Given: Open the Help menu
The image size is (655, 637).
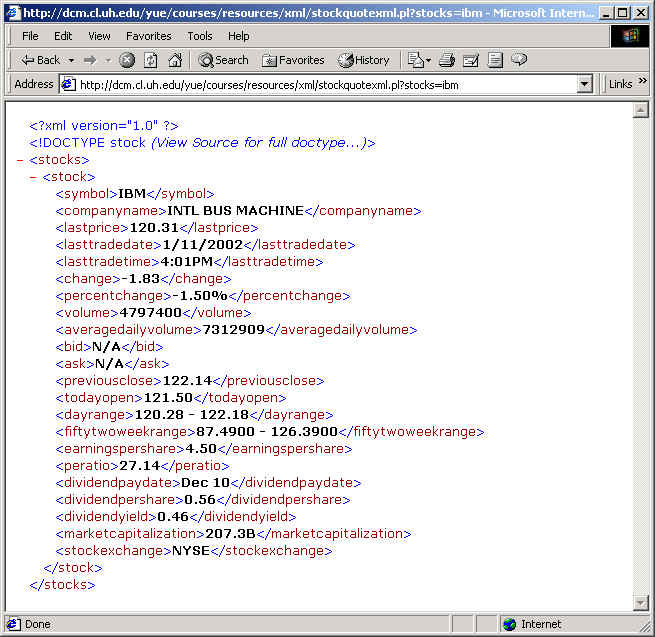Looking at the screenshot, I should point(239,36).
